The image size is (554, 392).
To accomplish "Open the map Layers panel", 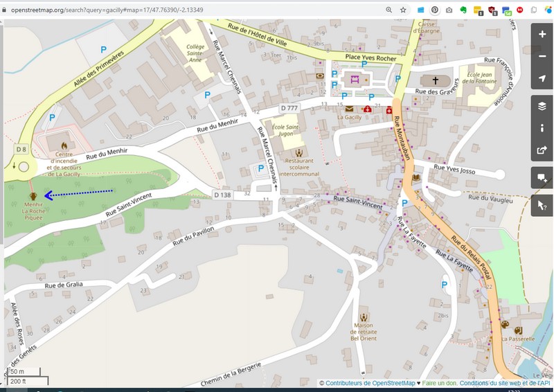I will (542, 106).
